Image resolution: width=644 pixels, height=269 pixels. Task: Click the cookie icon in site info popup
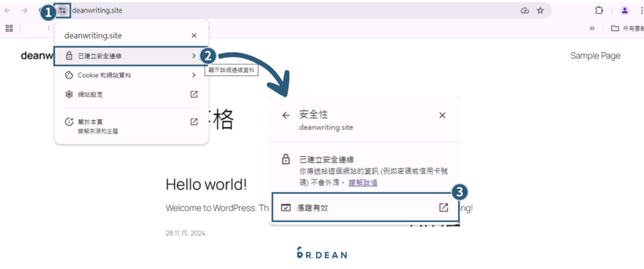coord(69,75)
